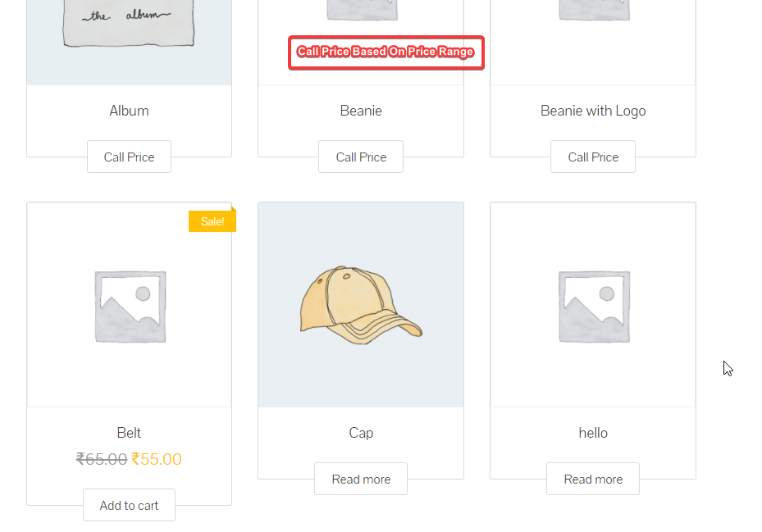Open the Album product title link

pyautogui.click(x=129, y=111)
